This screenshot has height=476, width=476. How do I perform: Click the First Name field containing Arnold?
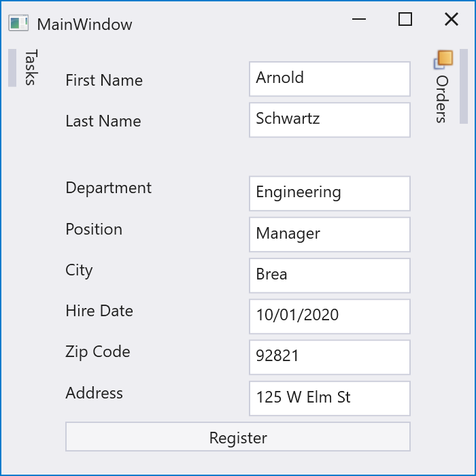click(330, 79)
